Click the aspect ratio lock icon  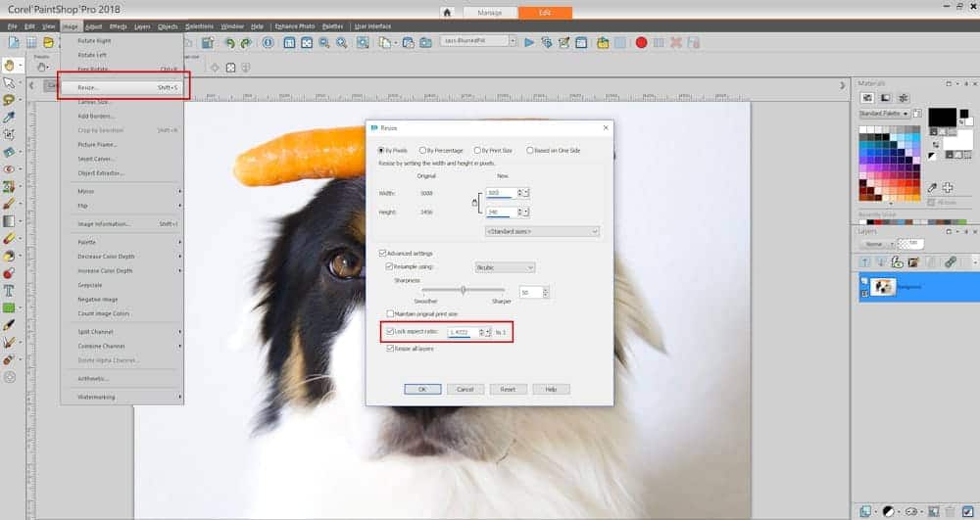(x=474, y=203)
